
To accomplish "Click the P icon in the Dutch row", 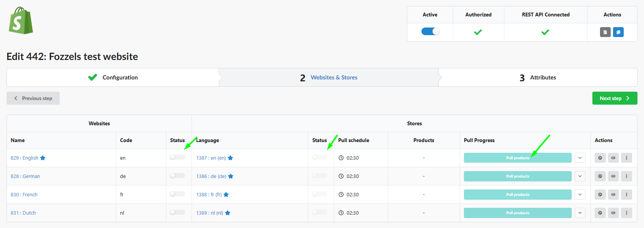I will [x=600, y=213].
